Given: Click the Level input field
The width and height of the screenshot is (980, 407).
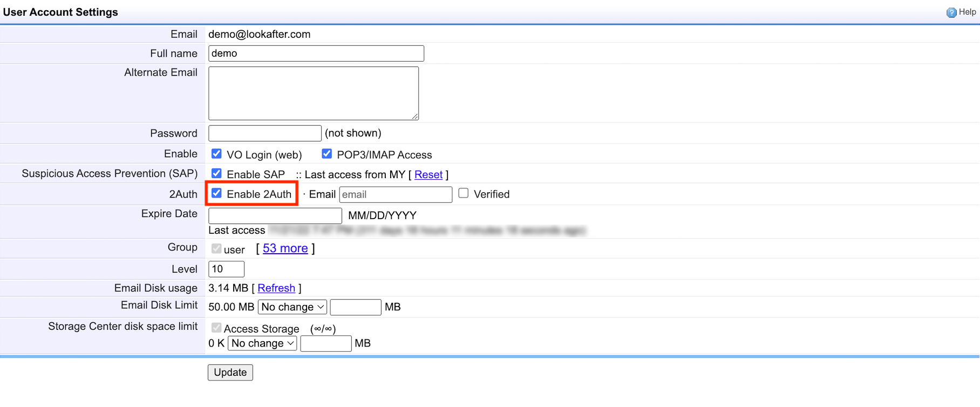Looking at the screenshot, I should pyautogui.click(x=226, y=269).
